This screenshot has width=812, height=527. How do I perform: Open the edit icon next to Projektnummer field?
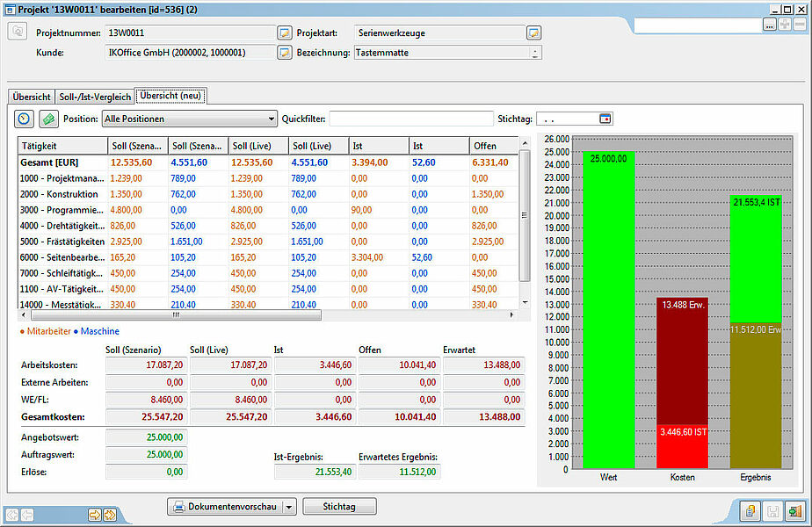[285, 33]
